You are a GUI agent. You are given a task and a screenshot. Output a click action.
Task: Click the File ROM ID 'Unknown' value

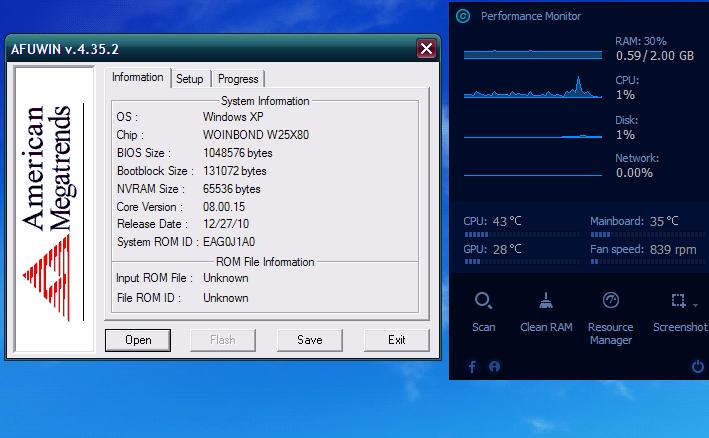tap(226, 298)
